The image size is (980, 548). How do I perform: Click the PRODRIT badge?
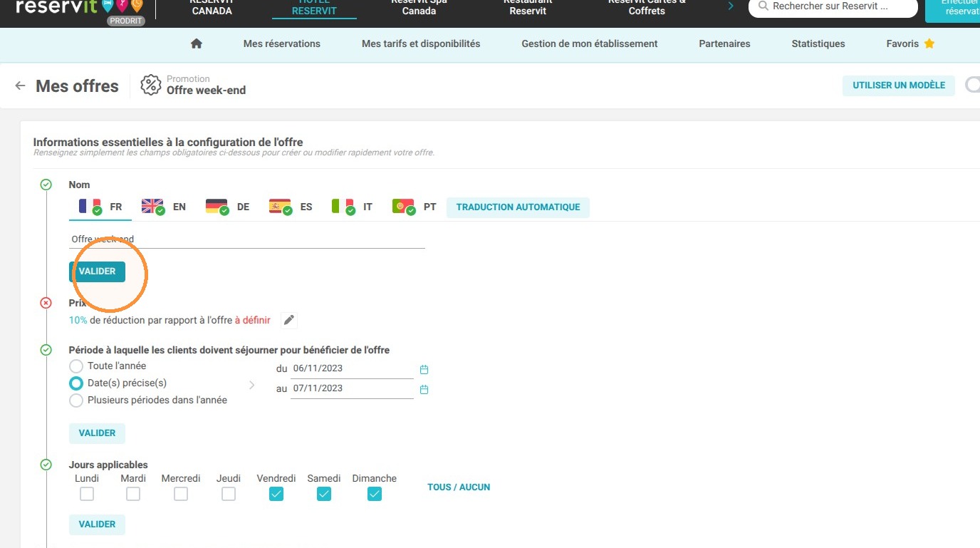pyautogui.click(x=127, y=21)
